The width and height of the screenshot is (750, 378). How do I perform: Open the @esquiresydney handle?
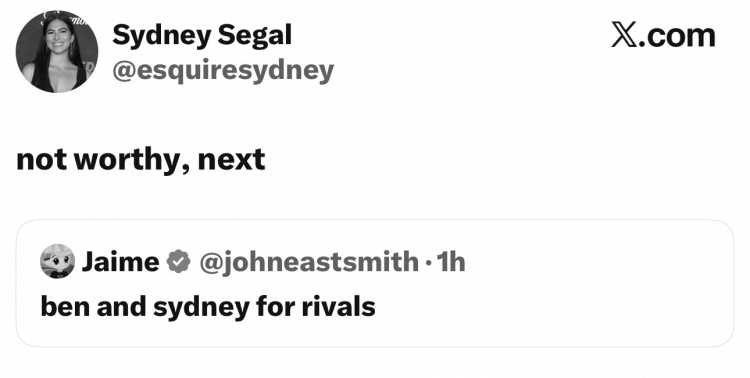(223, 71)
